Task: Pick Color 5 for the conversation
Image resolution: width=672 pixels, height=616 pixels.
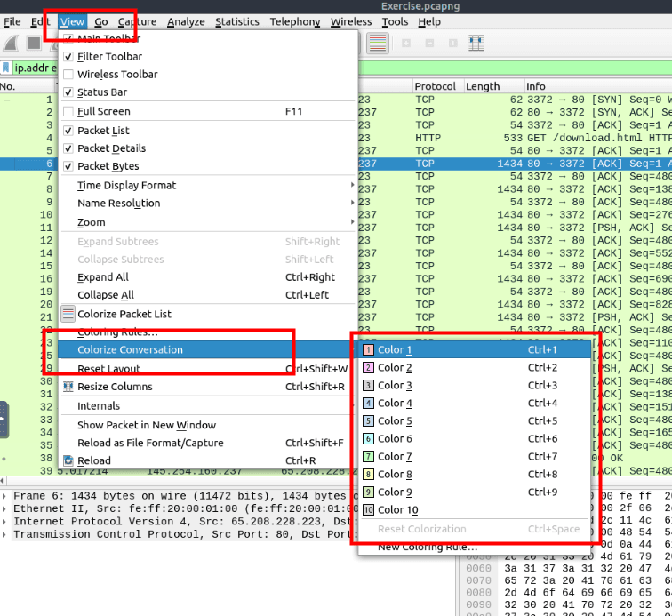Action: point(395,421)
